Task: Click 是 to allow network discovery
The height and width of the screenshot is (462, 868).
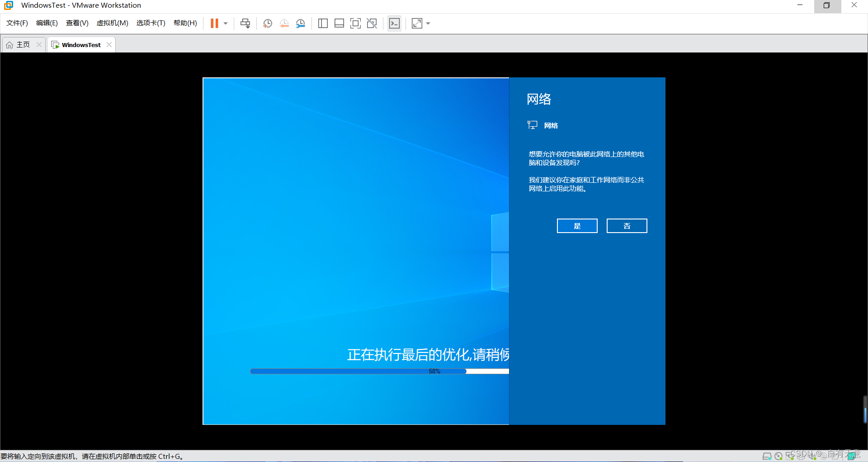Action: tap(577, 226)
